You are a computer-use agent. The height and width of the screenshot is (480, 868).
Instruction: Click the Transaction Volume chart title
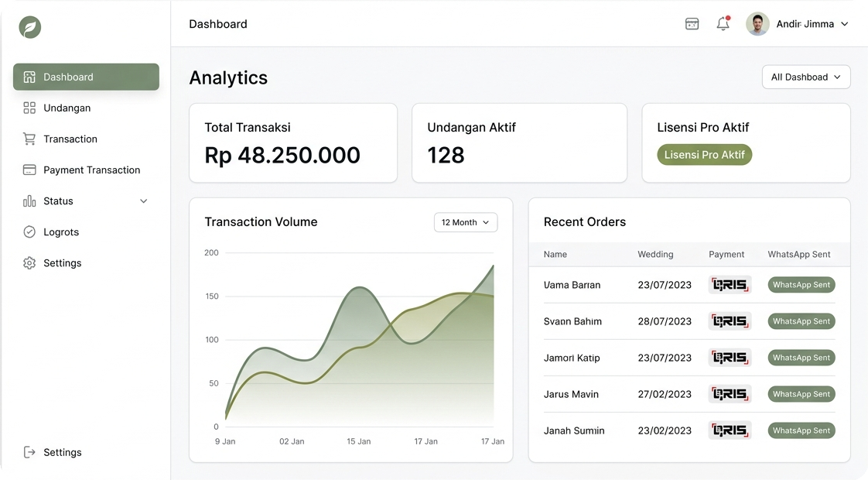coord(261,221)
